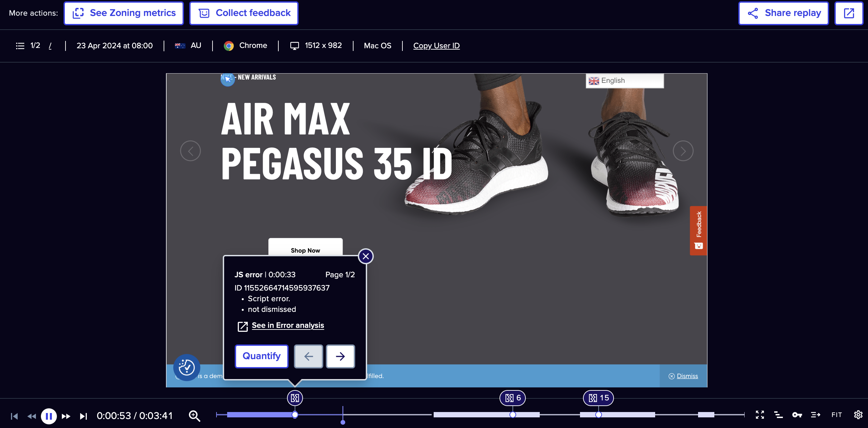Open See Zoning metrics

(x=124, y=13)
